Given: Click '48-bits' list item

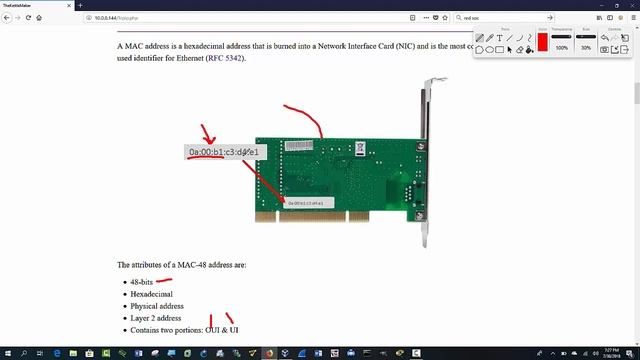Looking at the screenshot, I should click(141, 282).
